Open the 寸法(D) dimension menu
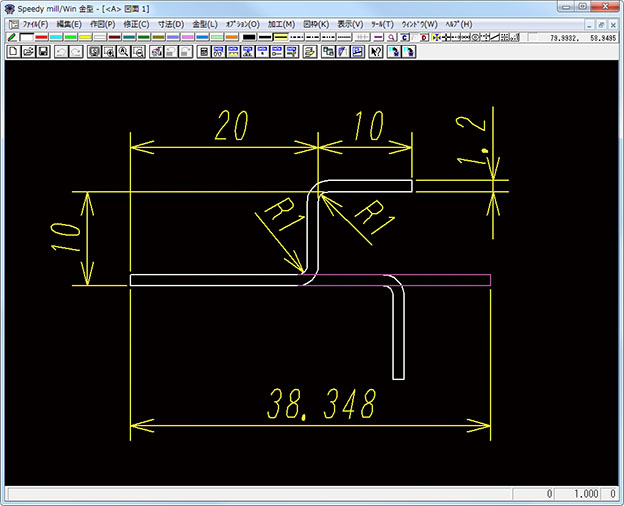The image size is (624, 506). 171,23
